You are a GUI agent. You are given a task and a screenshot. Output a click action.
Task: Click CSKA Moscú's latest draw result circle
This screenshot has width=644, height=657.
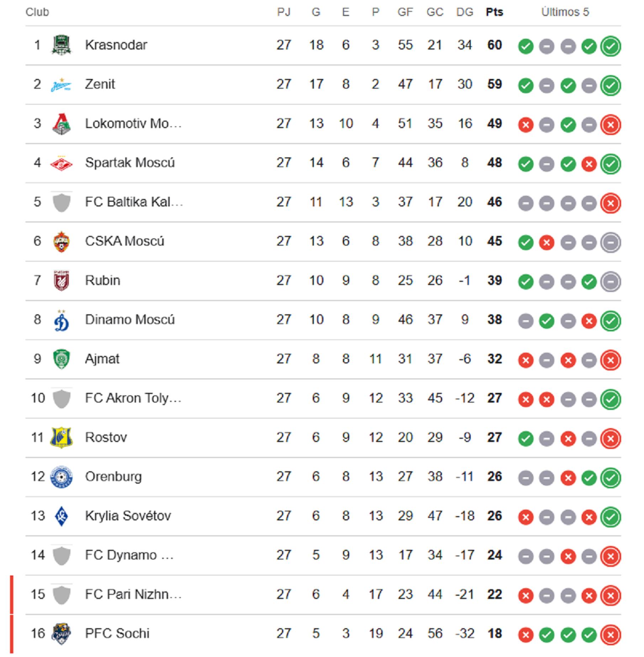click(x=611, y=242)
